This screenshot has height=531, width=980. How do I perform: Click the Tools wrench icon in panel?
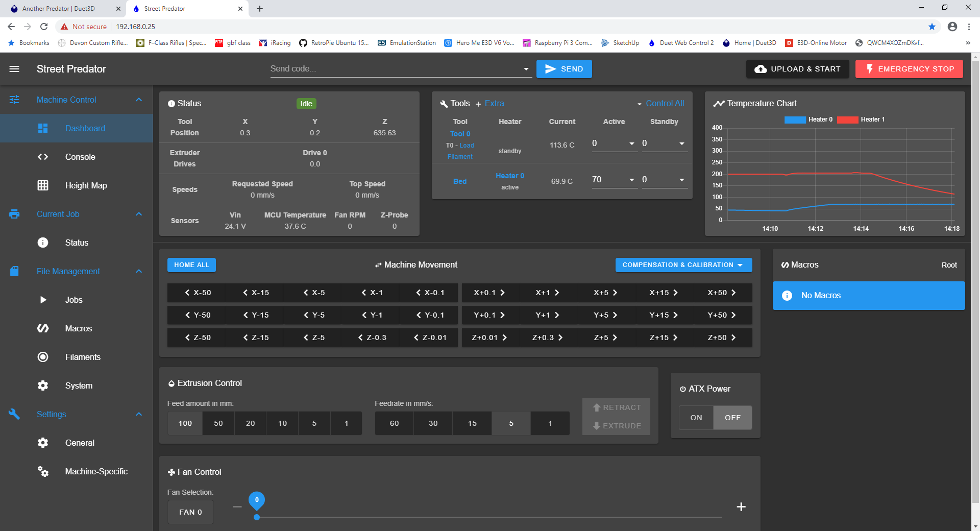point(444,104)
